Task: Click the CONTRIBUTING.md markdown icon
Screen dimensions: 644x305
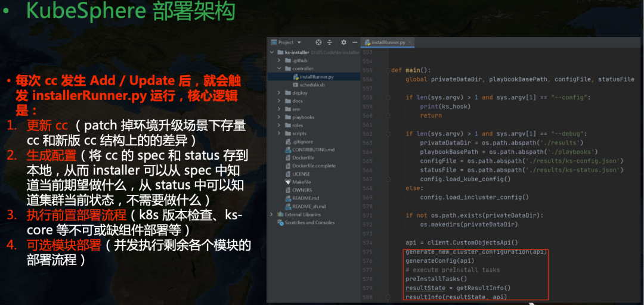Action: pyautogui.click(x=288, y=150)
